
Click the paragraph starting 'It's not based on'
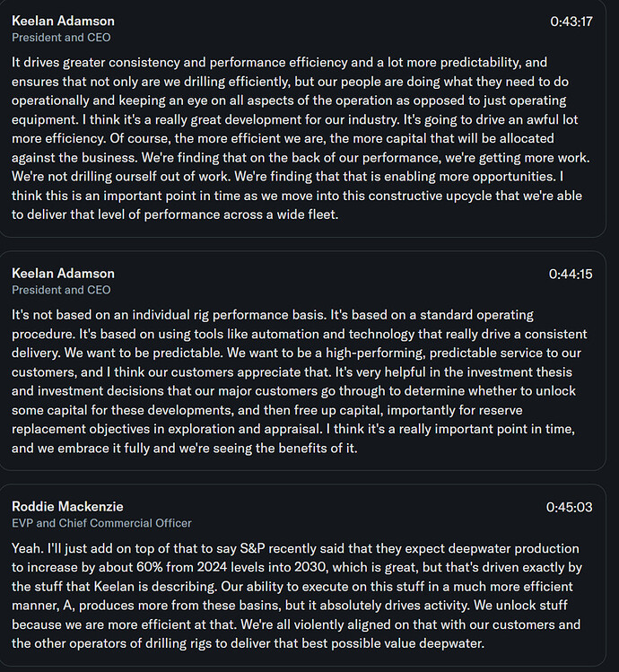300,381
